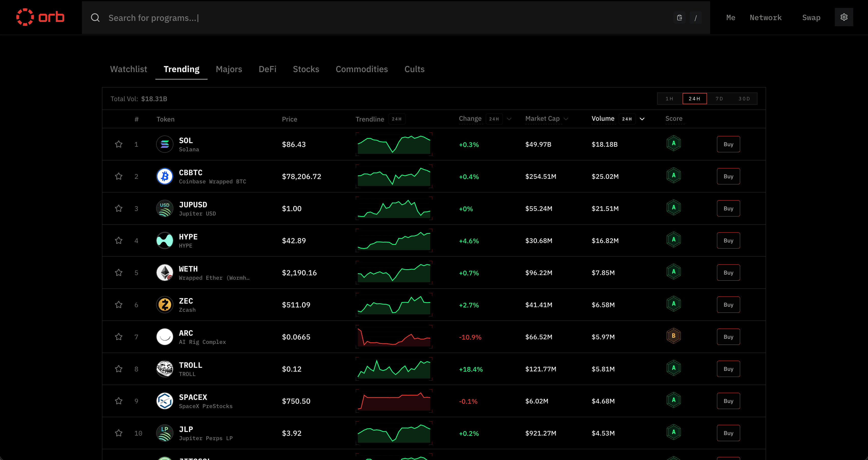Click the Volume 24H period badge

(x=627, y=119)
